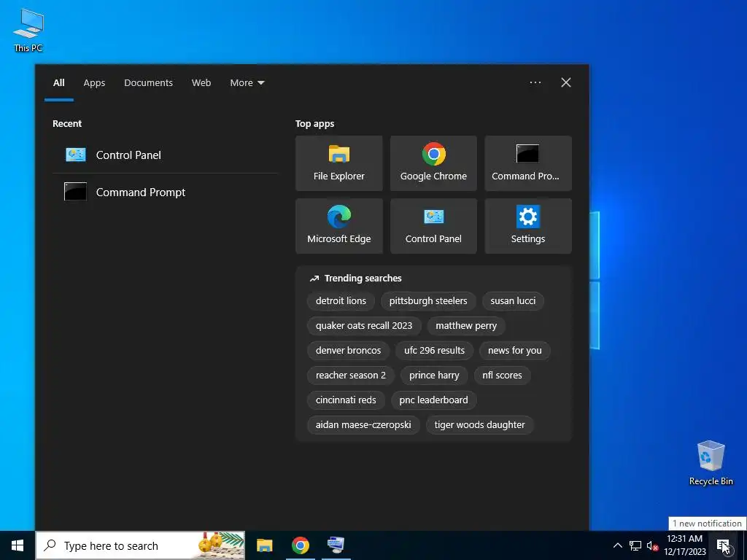Search trending topic detroit lions
Viewport: 747px width, 560px height.
[x=341, y=301]
